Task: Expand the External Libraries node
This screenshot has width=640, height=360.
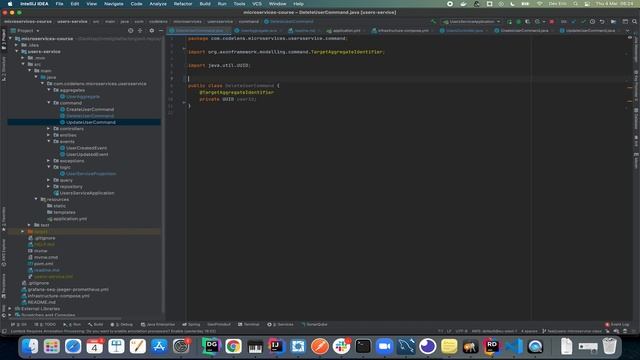Action: (x=10, y=309)
